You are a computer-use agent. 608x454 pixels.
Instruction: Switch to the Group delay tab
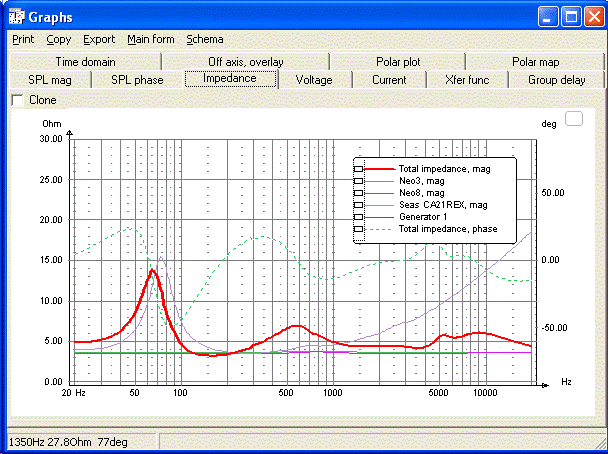click(556, 80)
